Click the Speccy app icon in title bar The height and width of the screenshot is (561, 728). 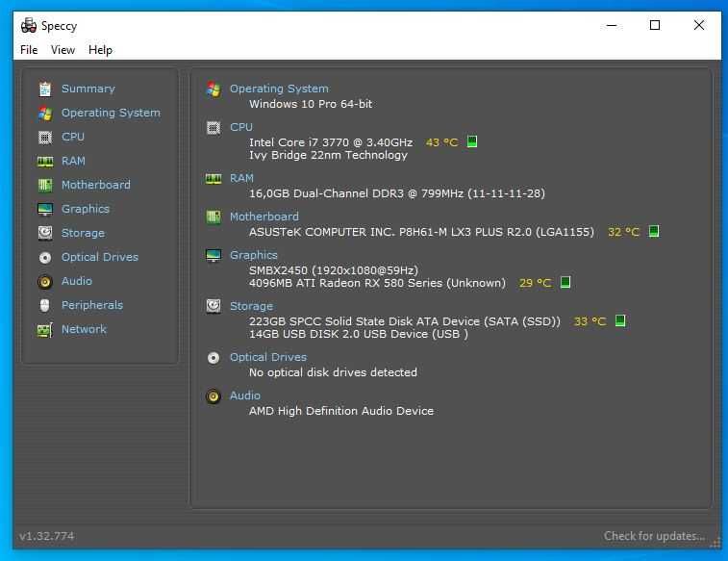pyautogui.click(x=29, y=26)
